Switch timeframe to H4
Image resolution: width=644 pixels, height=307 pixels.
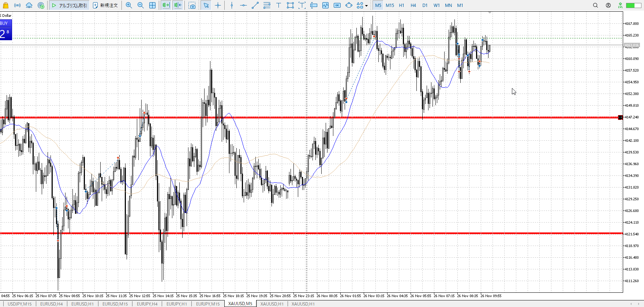(413, 5)
